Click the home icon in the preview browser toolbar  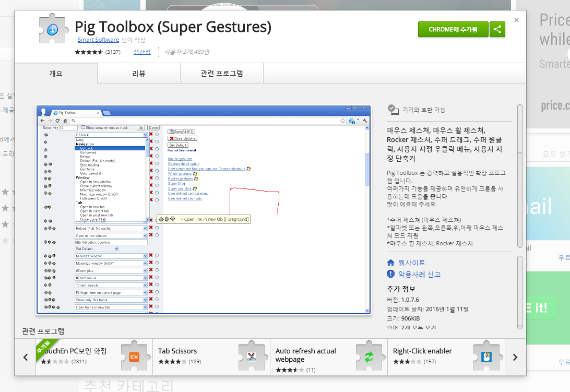65,121
